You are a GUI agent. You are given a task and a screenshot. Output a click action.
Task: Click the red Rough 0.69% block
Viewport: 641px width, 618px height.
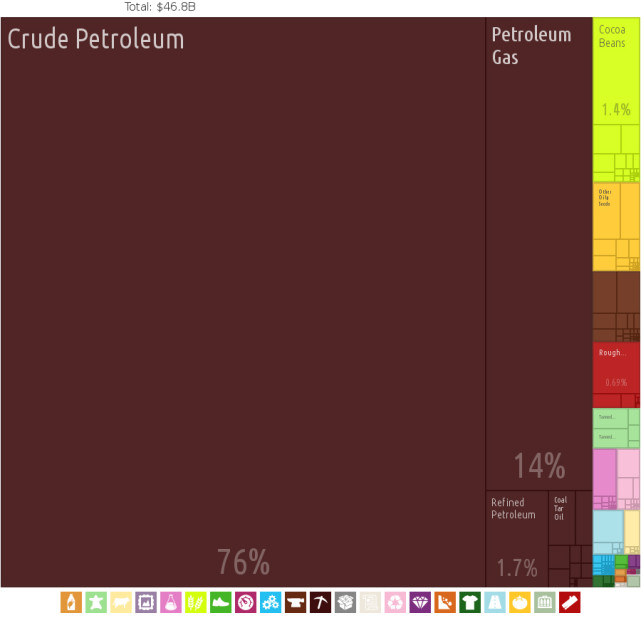click(616, 368)
